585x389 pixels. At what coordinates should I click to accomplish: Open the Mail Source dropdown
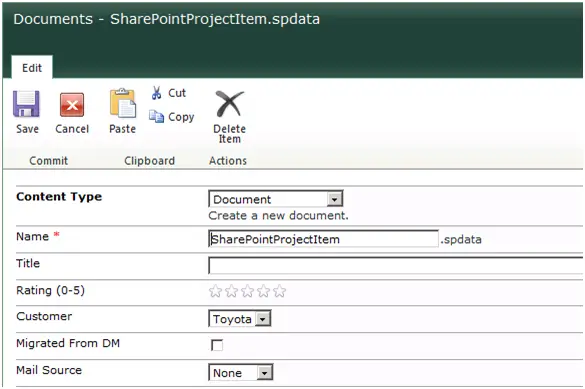tap(241, 373)
